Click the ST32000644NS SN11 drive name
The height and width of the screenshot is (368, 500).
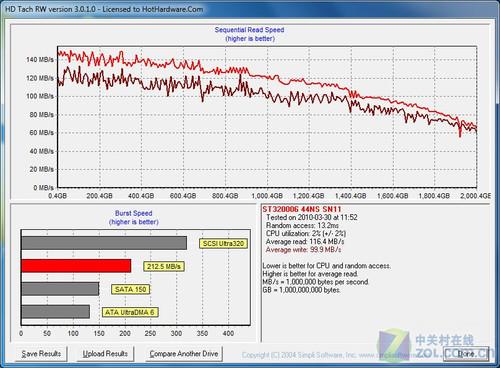click(302, 209)
